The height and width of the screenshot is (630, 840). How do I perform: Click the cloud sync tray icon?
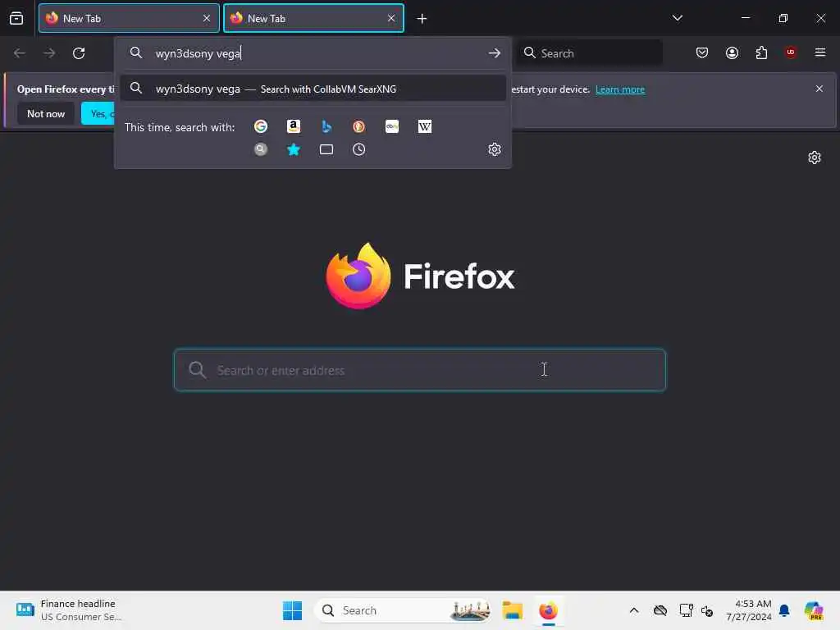coord(660,610)
